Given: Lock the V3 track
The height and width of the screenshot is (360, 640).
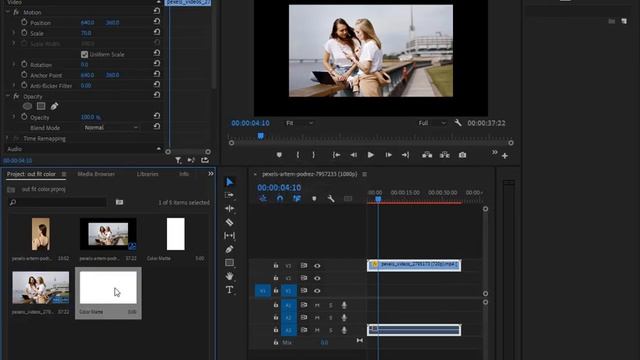Looking at the screenshot, I should (276, 266).
